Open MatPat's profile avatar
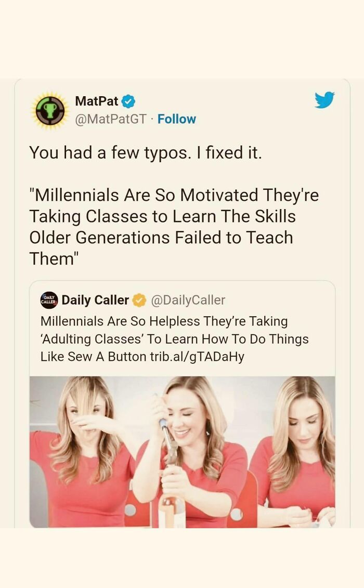Screen dimensions: 364x588 tap(50, 111)
